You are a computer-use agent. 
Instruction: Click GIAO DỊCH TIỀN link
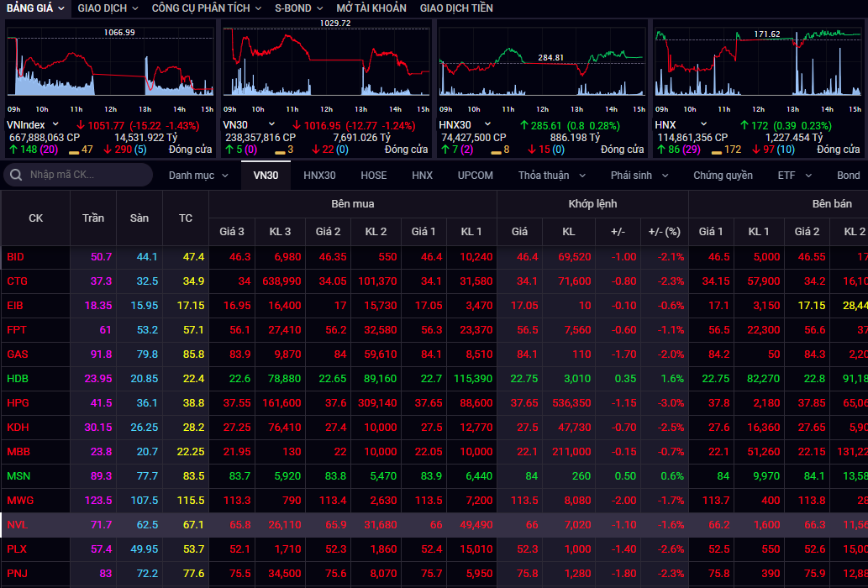point(456,8)
